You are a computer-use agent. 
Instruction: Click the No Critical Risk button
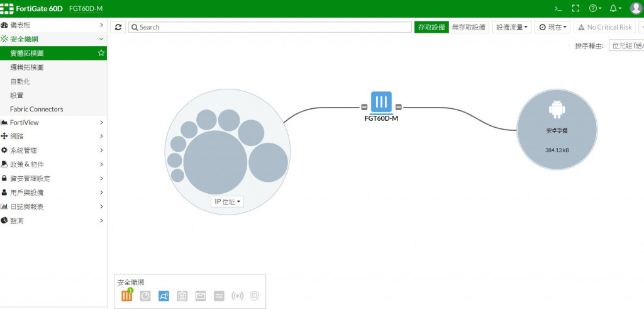[x=604, y=27]
